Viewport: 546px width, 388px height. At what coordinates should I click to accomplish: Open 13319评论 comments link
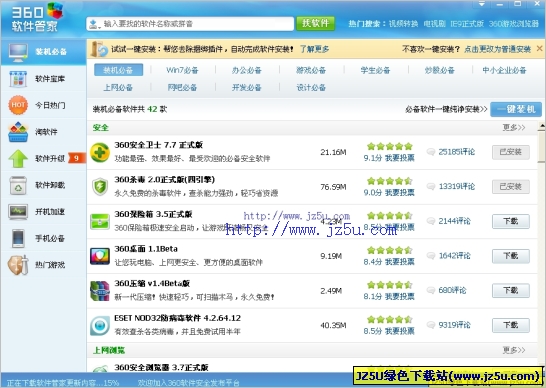[457, 186]
